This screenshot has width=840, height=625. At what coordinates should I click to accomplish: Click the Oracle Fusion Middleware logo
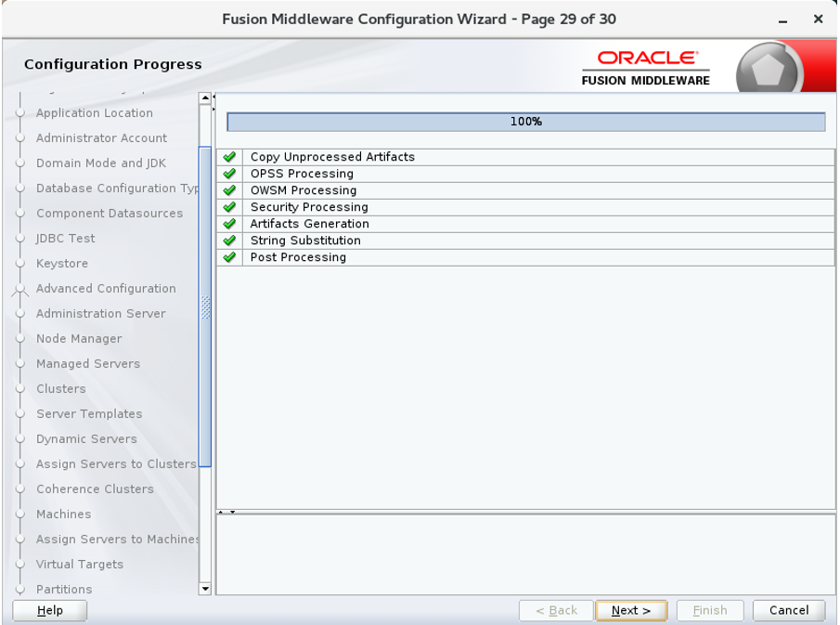[645, 68]
